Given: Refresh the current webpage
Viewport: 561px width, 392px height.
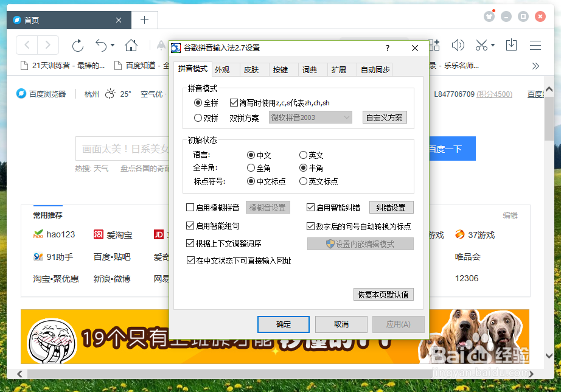Looking at the screenshot, I should tap(79, 44).
